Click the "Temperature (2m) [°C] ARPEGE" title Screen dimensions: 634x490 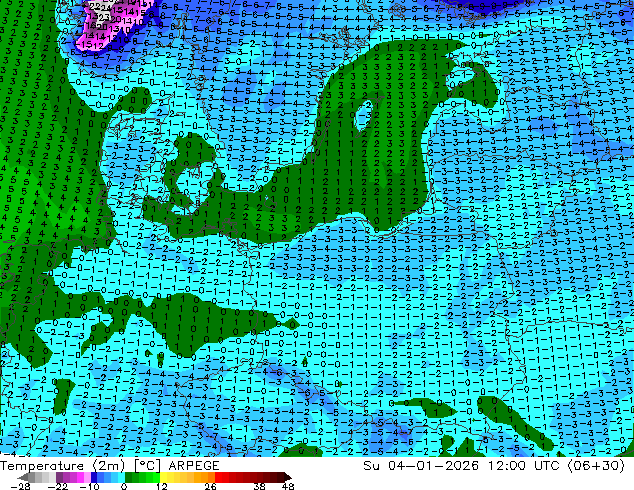(110, 466)
